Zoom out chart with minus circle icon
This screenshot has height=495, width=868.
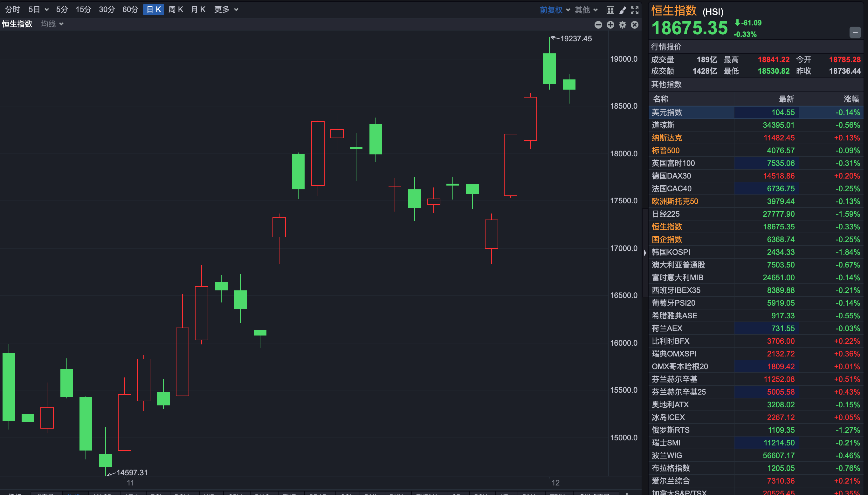(598, 25)
